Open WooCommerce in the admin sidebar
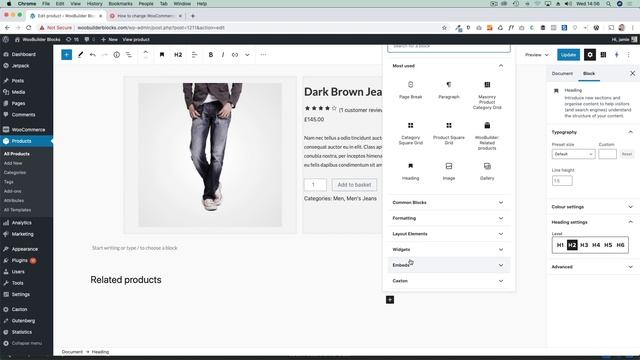The image size is (640, 360). click(27, 129)
